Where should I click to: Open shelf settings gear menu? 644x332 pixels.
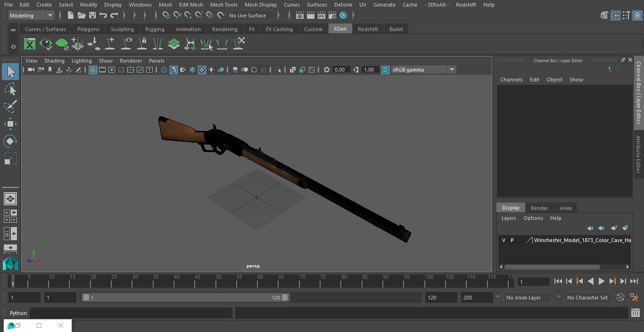pos(13,47)
